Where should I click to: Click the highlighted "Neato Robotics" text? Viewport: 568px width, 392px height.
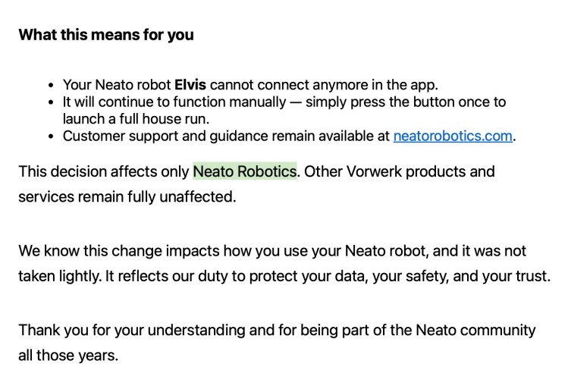(244, 171)
